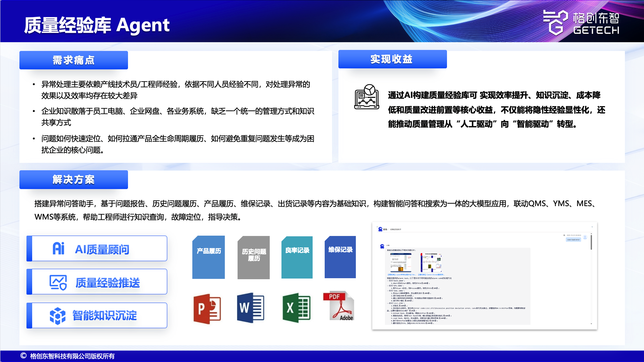Click the chat window vertical scrollbar
644x362 pixels.
click(591, 242)
